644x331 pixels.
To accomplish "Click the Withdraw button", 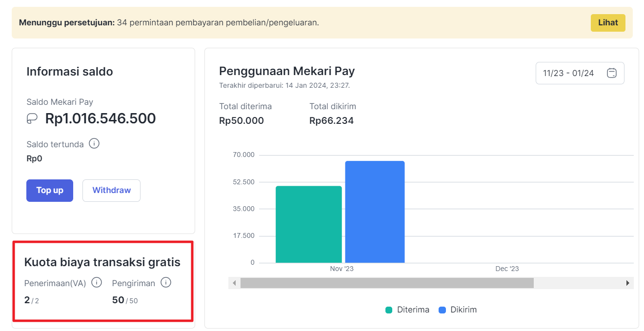I will click(111, 191).
